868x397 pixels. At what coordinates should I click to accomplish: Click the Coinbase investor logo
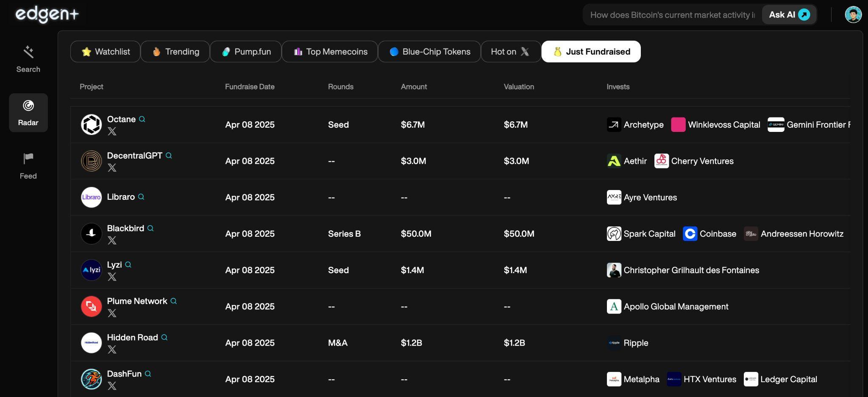pyautogui.click(x=690, y=234)
